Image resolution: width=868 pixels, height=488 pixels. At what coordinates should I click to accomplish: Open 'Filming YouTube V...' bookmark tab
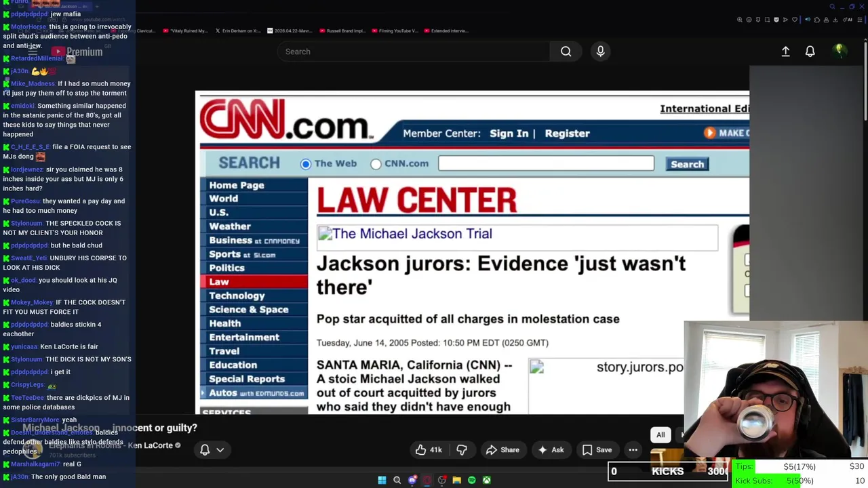[393, 30]
